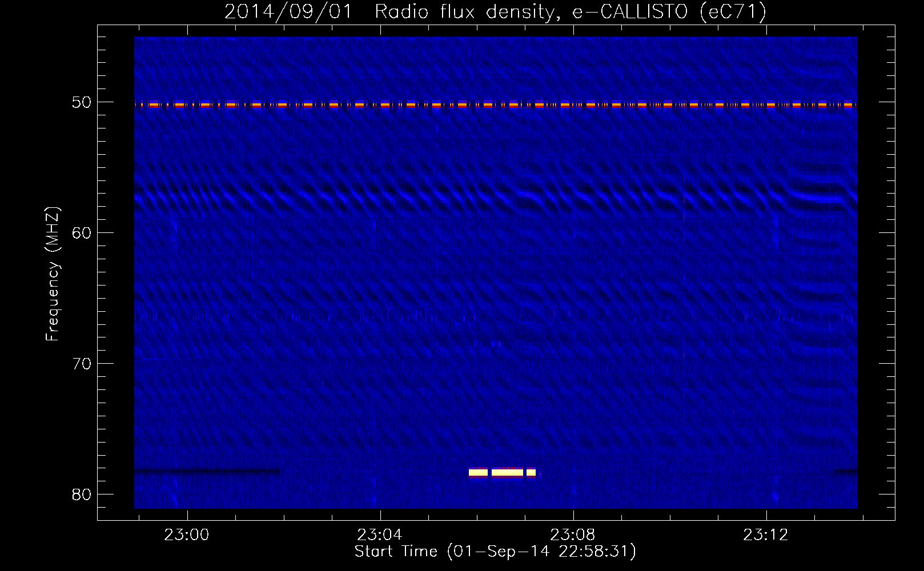This screenshot has width=924, height=571.
Task: Click the 70 frequency tick label
Action: coord(82,364)
